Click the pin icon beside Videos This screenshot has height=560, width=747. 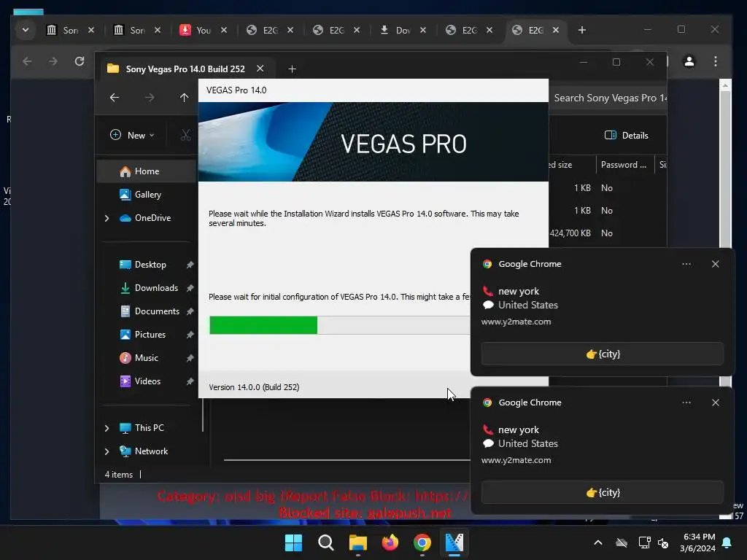coord(190,381)
